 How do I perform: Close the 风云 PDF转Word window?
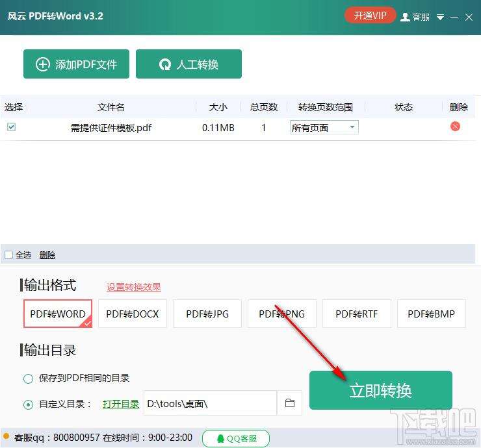469,17
